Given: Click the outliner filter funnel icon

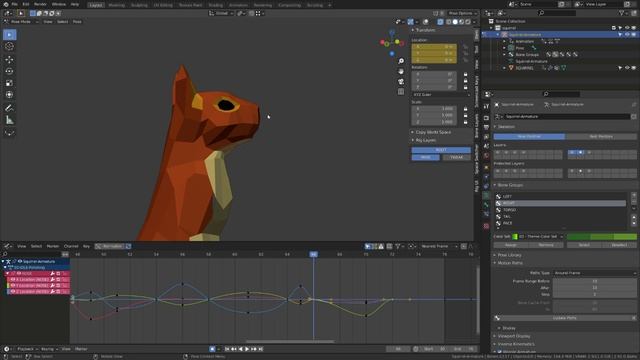Looking at the screenshot, I should [622, 13].
